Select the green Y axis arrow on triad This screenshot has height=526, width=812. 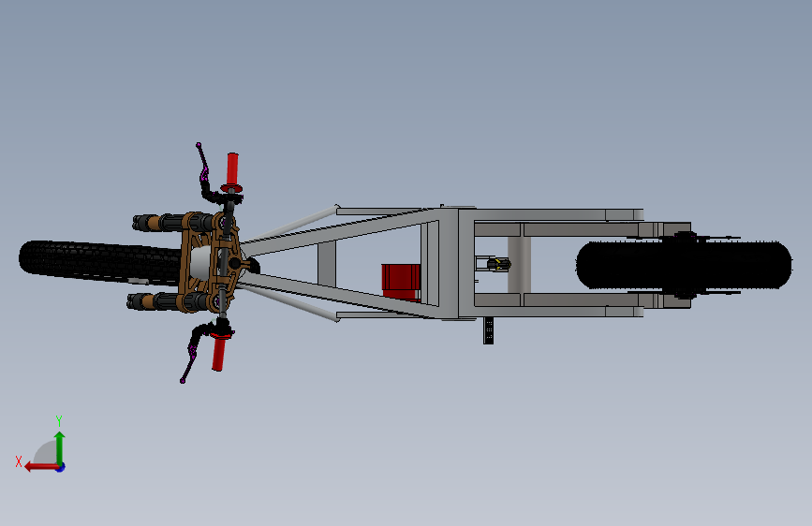click(x=60, y=448)
